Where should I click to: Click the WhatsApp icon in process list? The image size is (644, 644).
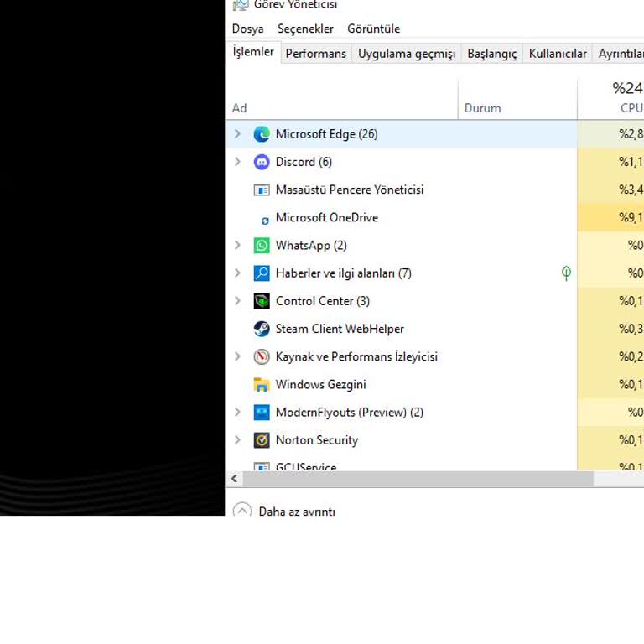click(262, 246)
